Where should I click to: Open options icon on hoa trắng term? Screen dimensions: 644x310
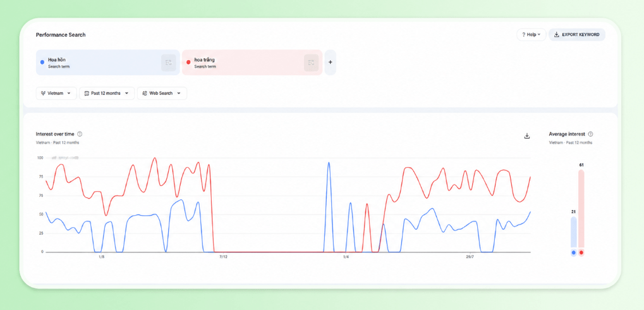pos(311,63)
